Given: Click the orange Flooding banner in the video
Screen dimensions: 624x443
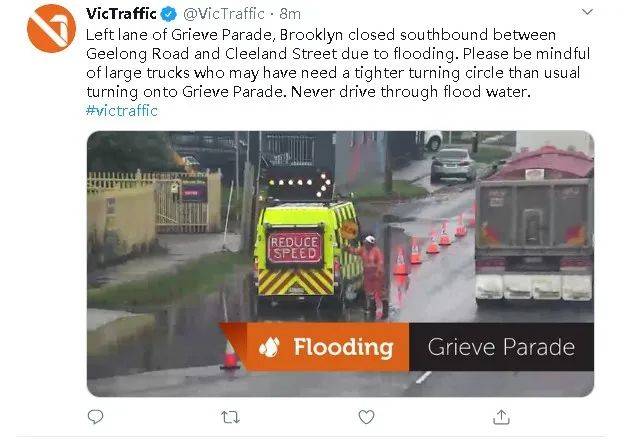Looking at the screenshot, I should 327,347.
